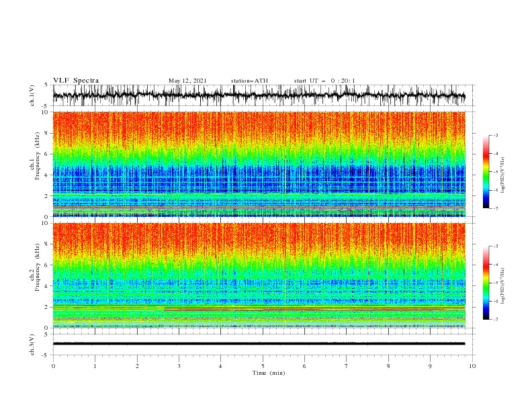The height and width of the screenshot is (411, 532).
Task: Click the ch.1 "Frequency (kHz)" axis label
Action: tap(38, 156)
